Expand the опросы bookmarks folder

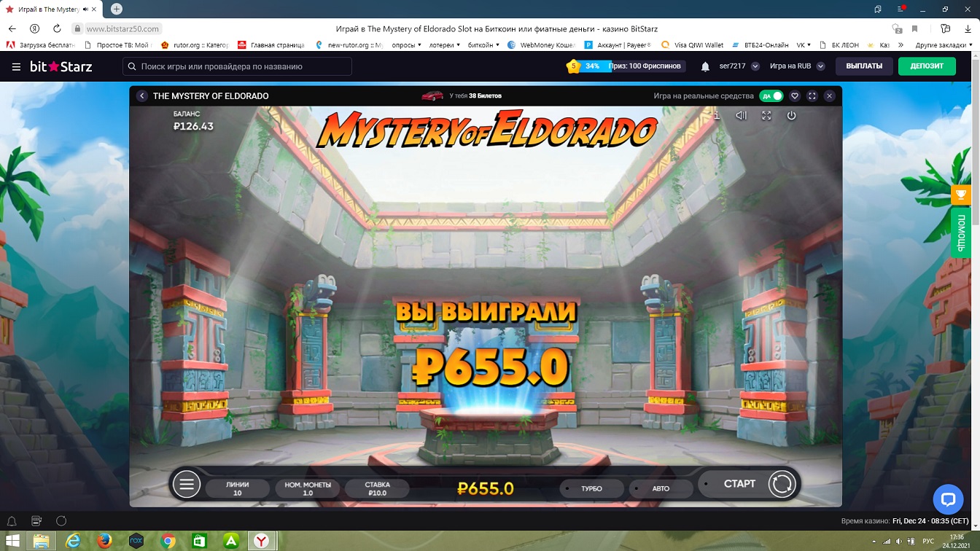[407, 45]
